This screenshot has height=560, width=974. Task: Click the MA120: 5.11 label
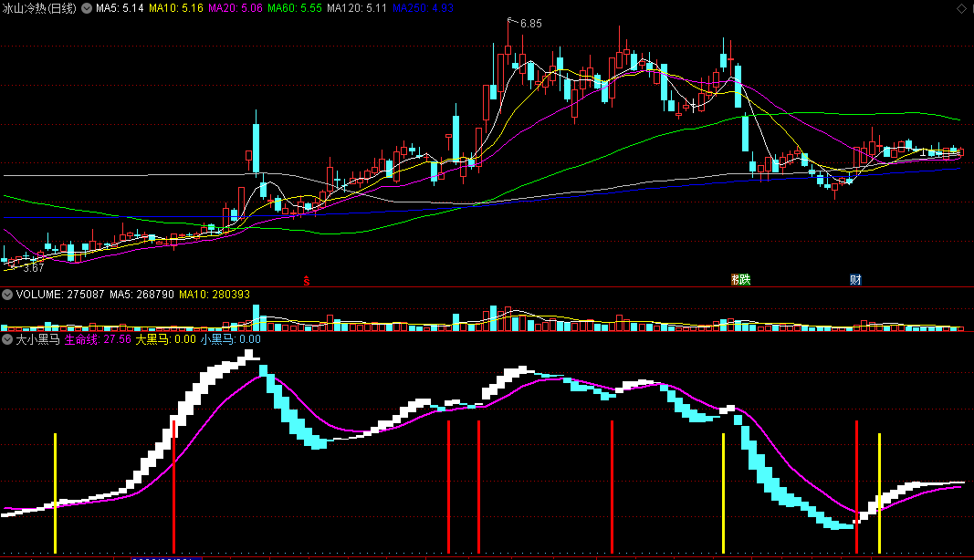(357, 9)
